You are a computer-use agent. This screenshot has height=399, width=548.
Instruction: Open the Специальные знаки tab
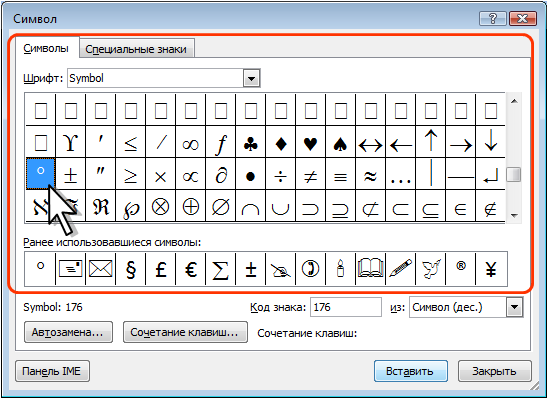coord(136,49)
